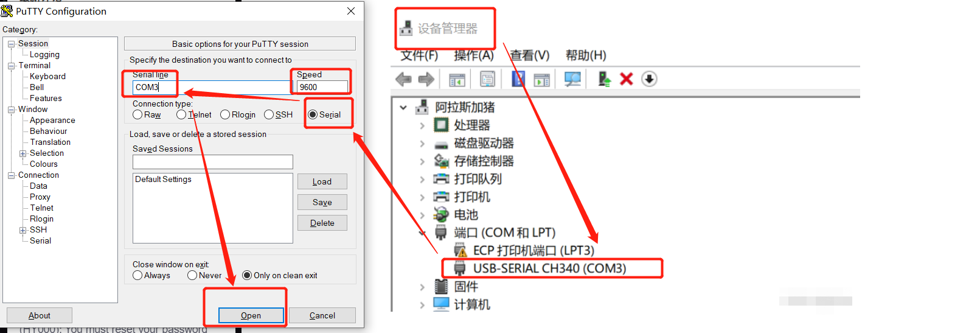Image resolution: width=980 pixels, height=333 pixels.
Task: Click the Device Manager back arrow icon
Action: [x=403, y=79]
